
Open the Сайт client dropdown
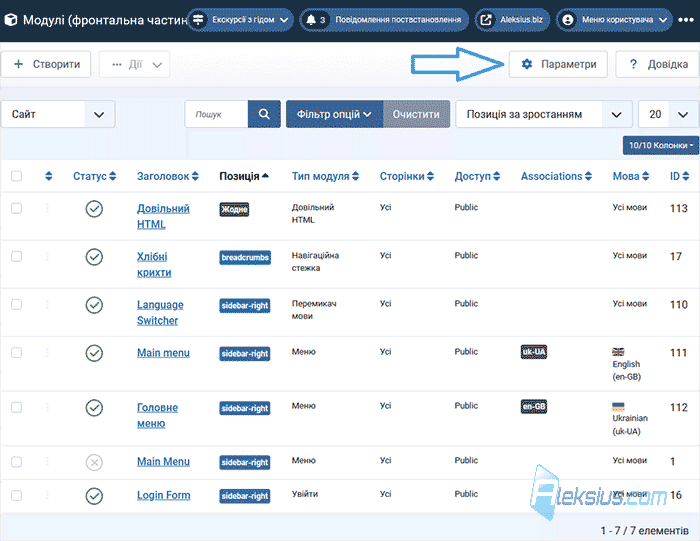58,114
